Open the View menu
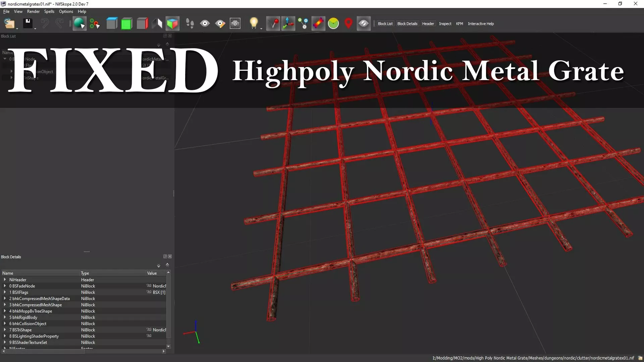The height and width of the screenshot is (362, 644). point(18,11)
